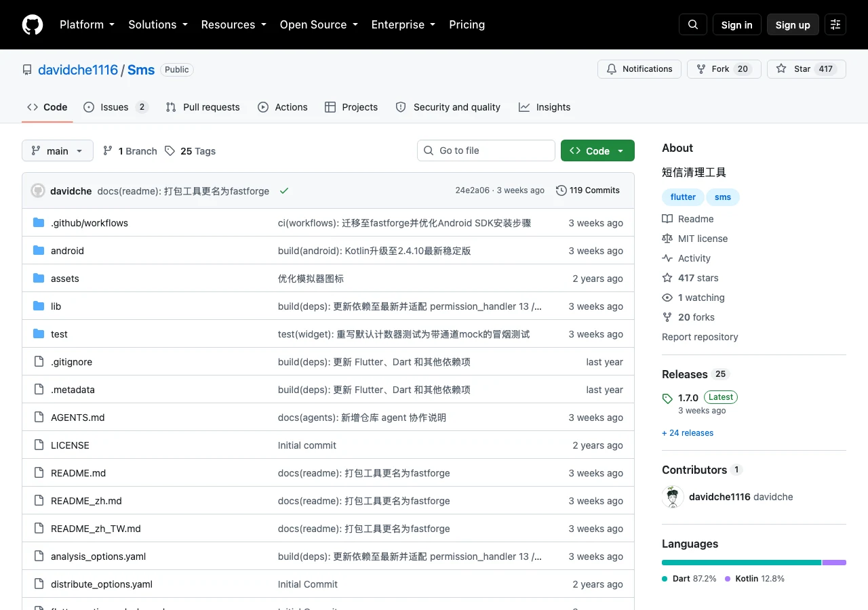868x610 pixels.
Task: Click the 24e2a06 commit hash
Action: pos(472,190)
